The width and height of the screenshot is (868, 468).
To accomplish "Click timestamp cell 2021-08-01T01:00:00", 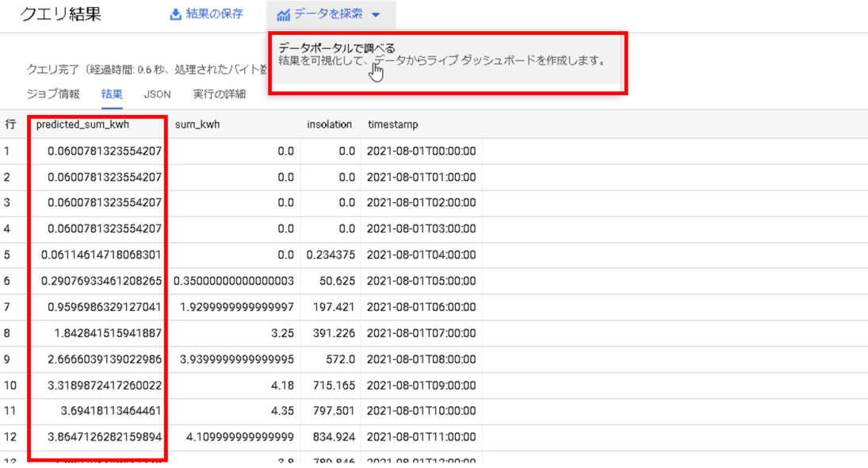I will (421, 177).
